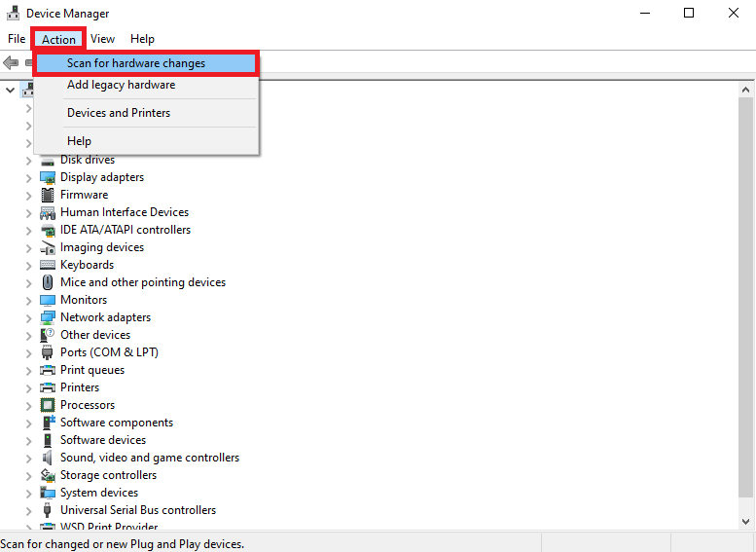Select the Mice and other pointing devices label

coord(143,282)
